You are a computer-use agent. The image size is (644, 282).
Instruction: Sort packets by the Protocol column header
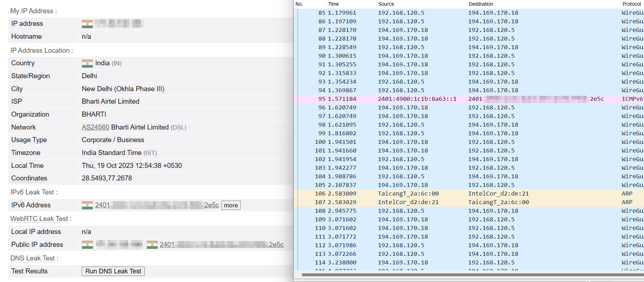(632, 4)
